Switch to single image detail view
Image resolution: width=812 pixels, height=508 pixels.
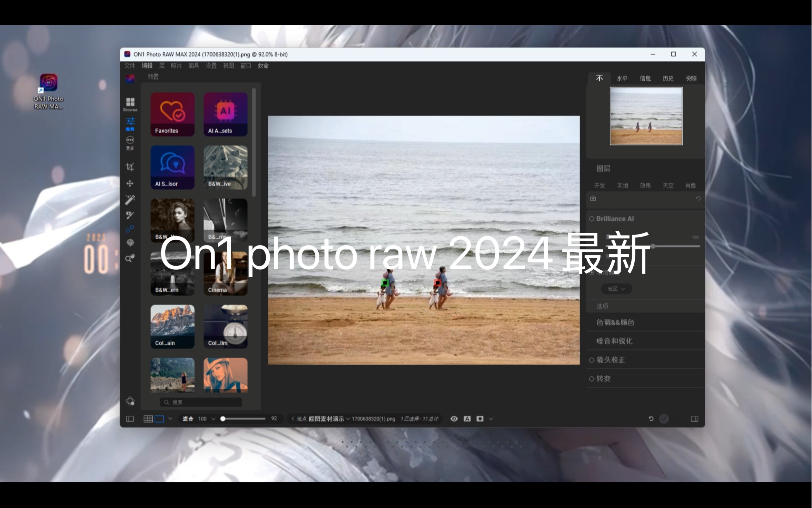[159, 419]
